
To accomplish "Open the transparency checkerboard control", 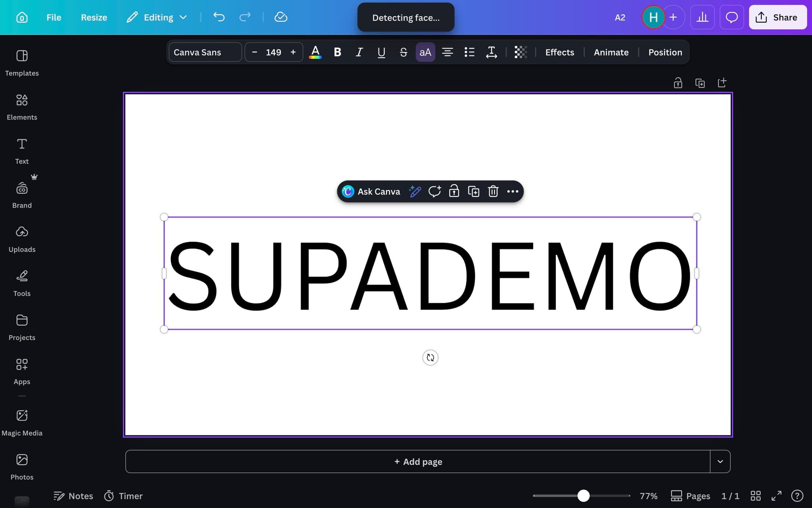I will [x=520, y=52].
